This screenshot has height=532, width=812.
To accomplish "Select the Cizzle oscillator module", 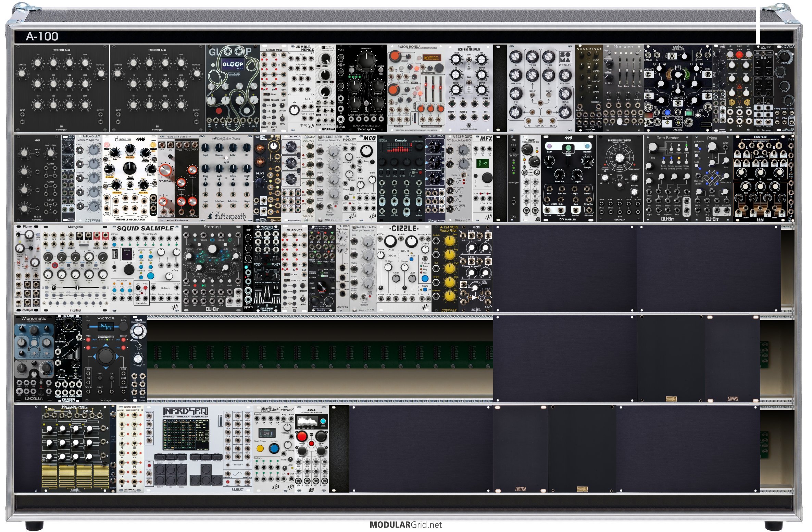I will point(404,268).
